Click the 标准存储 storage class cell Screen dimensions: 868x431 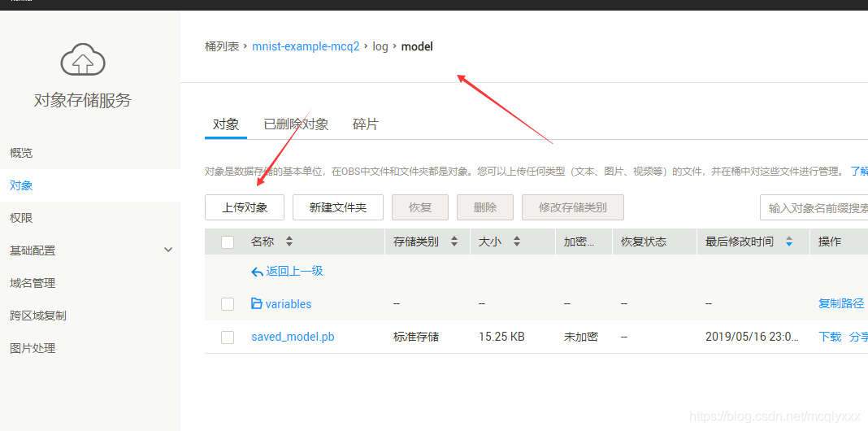pyautogui.click(x=416, y=337)
